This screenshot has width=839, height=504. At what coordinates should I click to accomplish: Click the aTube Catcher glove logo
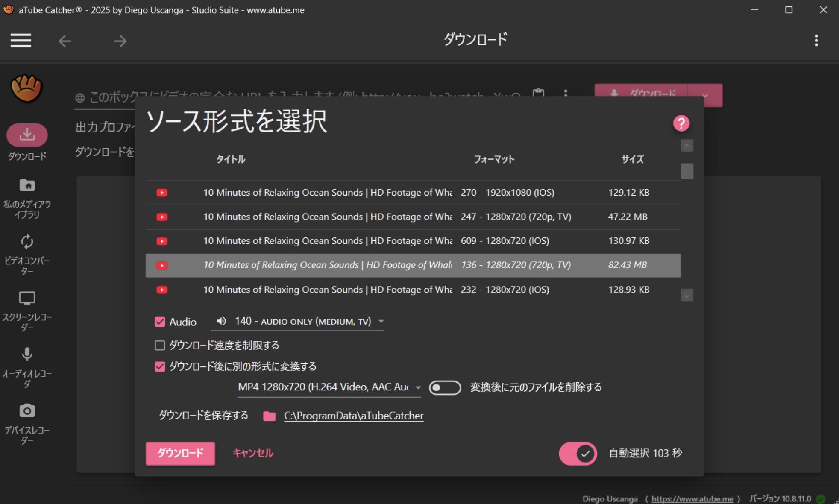(x=26, y=88)
